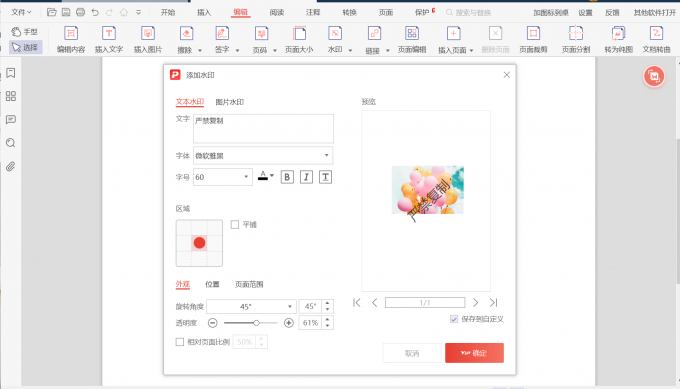Viewport: 680px width, 389px height.
Task: Open the thumbnails grid panel in sidebar
Action: (11, 96)
